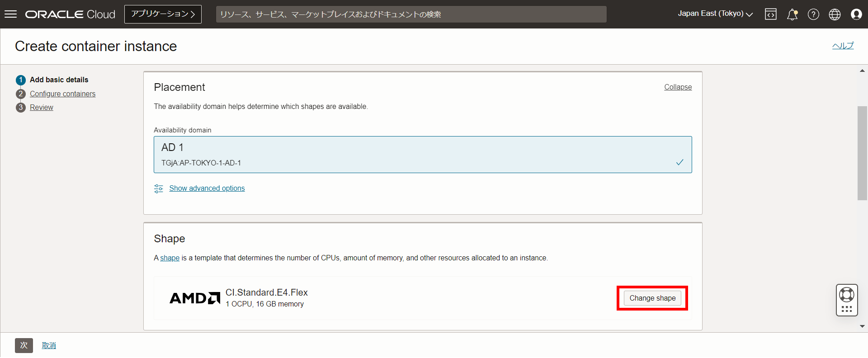The width and height of the screenshot is (868, 358).
Task: Click the 次 (Next) button
Action: [x=24, y=346]
